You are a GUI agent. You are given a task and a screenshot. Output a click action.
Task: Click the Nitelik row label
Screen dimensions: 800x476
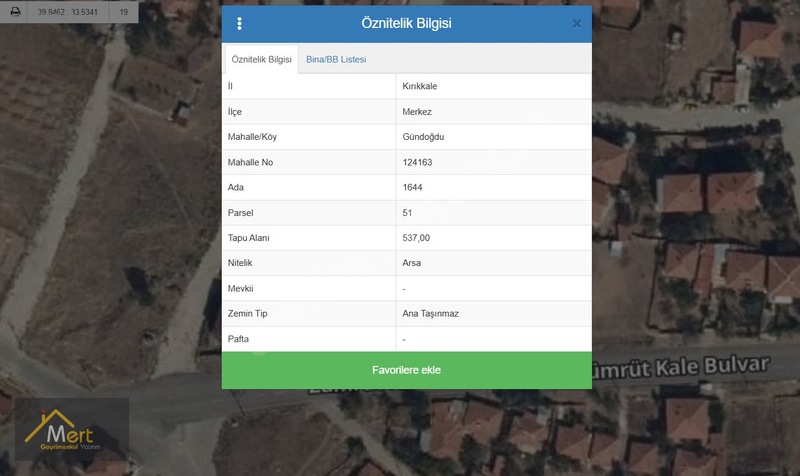pos(240,263)
